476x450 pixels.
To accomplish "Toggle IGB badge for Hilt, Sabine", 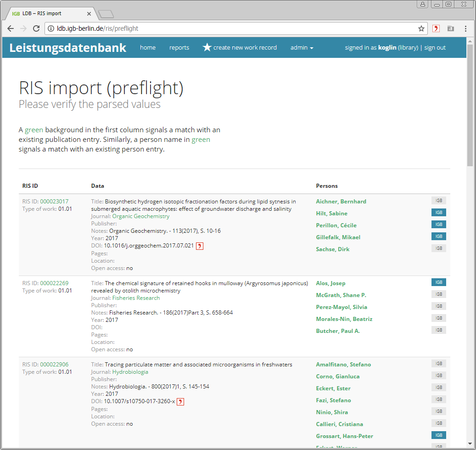I will coord(438,213).
